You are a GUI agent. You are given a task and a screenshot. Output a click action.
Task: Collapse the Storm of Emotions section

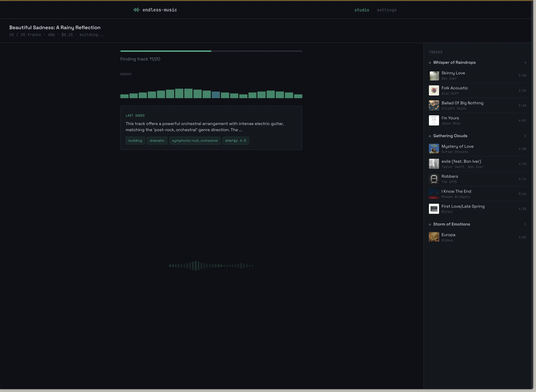point(451,224)
